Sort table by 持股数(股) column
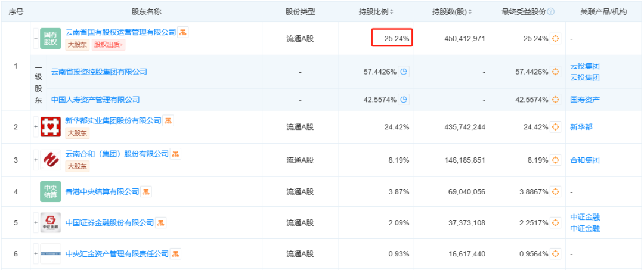The height and width of the screenshot is (270, 644). [452, 12]
